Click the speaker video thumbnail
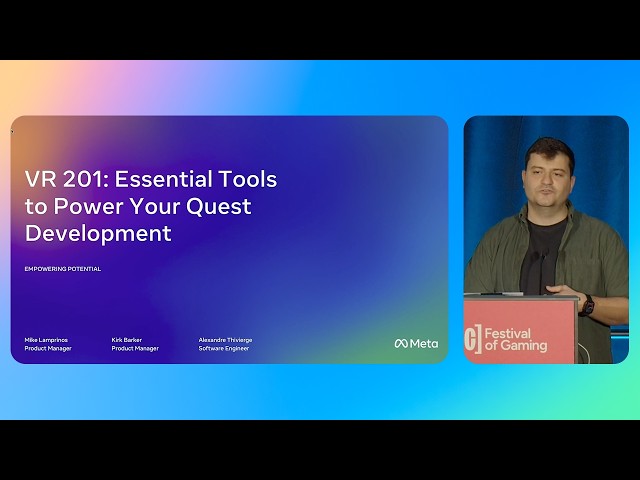The width and height of the screenshot is (640, 480). click(x=546, y=240)
